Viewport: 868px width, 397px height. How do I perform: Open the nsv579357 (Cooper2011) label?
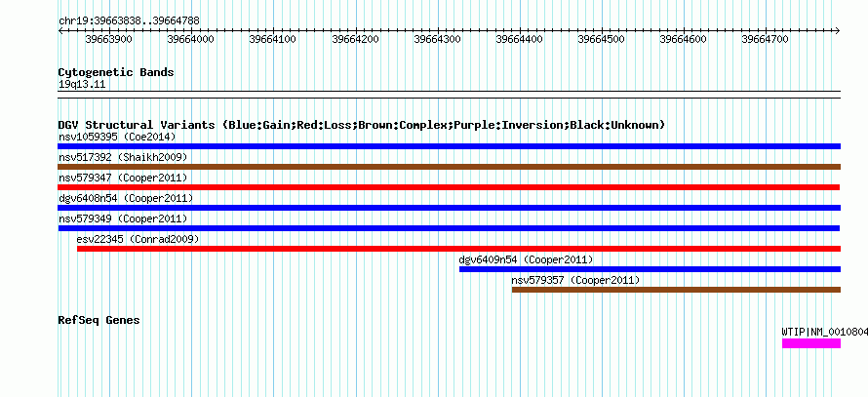coord(575,280)
